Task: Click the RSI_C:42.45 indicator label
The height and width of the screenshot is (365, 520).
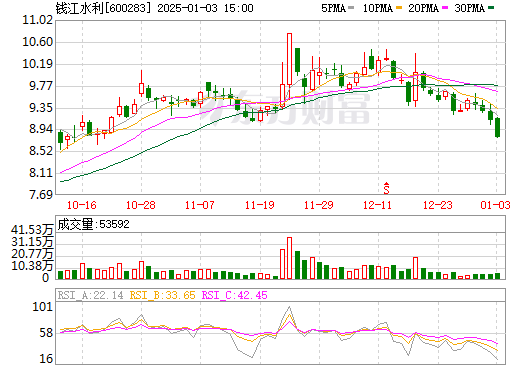Action: [235, 295]
